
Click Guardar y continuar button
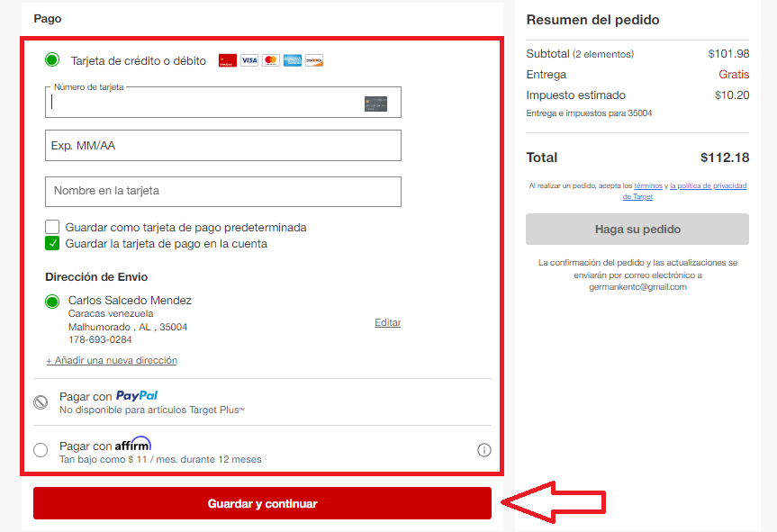[x=262, y=503]
